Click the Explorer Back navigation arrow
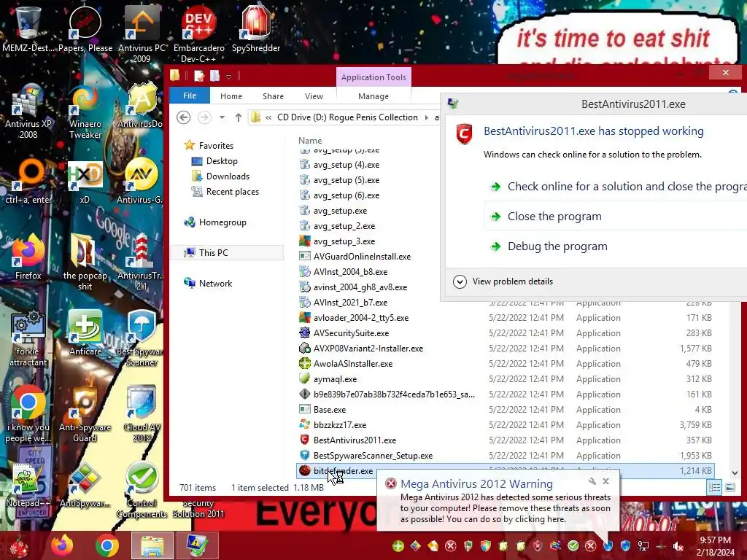This screenshot has height=560, width=747. (x=184, y=117)
